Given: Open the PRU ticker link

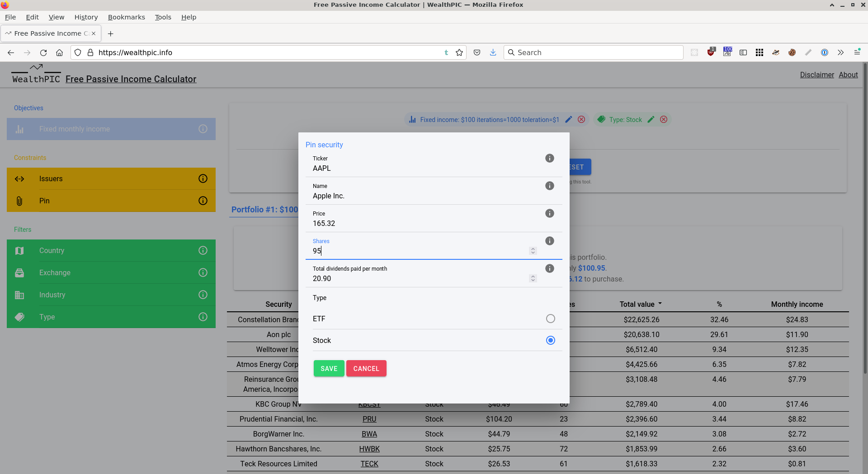Looking at the screenshot, I should point(369,419).
